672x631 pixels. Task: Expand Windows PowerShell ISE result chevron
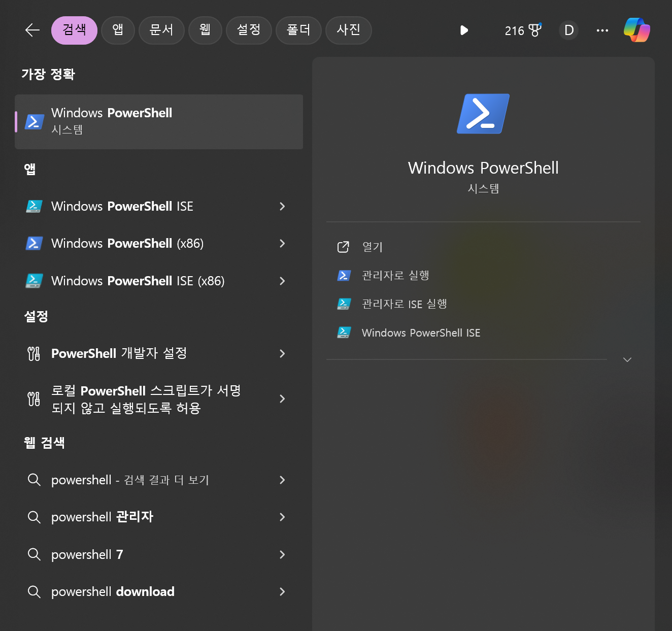282,206
